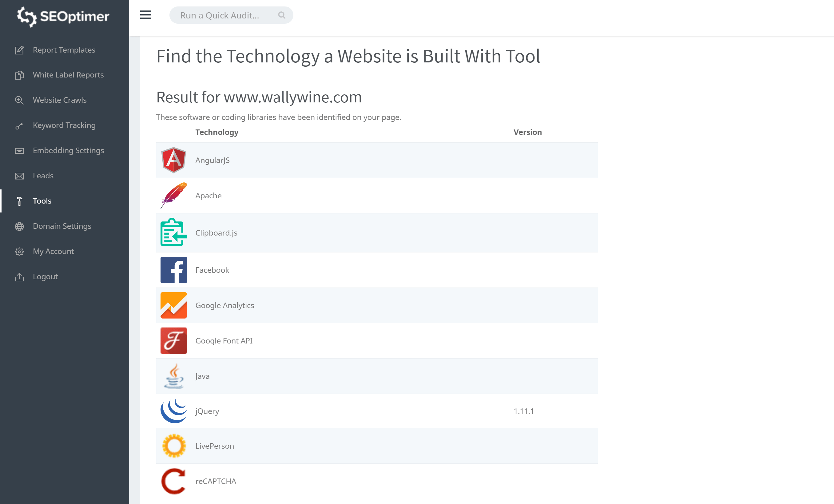The height and width of the screenshot is (504, 834).
Task: Expand the Domain Settings section
Action: point(62,226)
